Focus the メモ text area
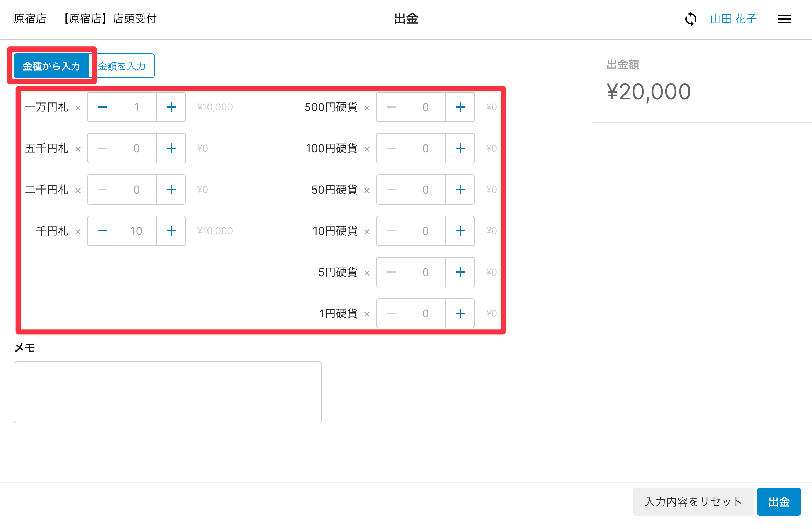This screenshot has height=529, width=812. (168, 392)
